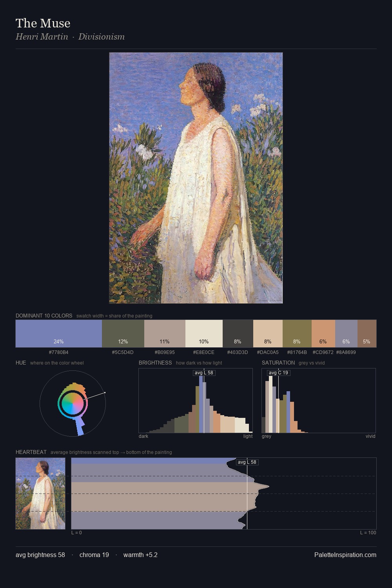Select the cream 10% color swatch
The image size is (392, 588).
pos(204,334)
